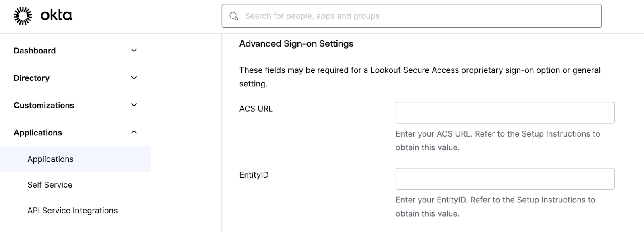Click the okta wordmark in header

click(x=56, y=16)
